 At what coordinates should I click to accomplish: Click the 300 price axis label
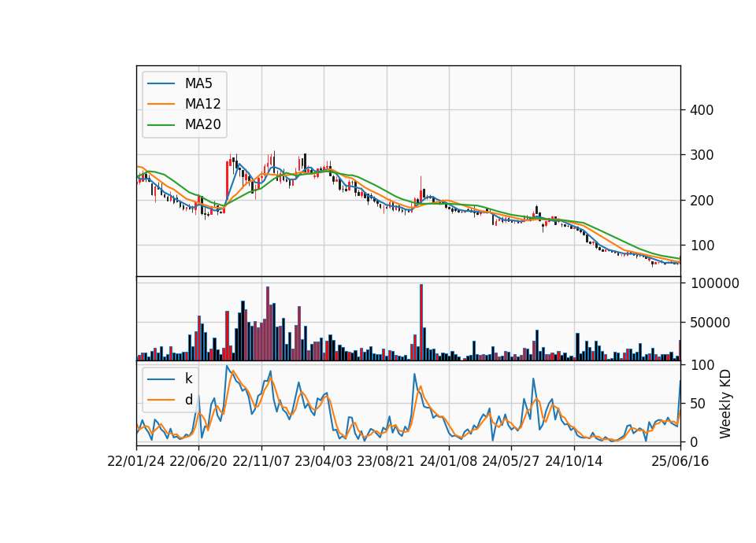click(x=702, y=155)
